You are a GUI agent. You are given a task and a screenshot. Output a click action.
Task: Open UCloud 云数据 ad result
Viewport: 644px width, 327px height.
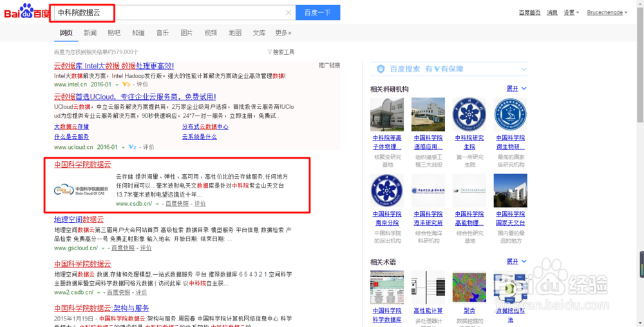[135, 97]
